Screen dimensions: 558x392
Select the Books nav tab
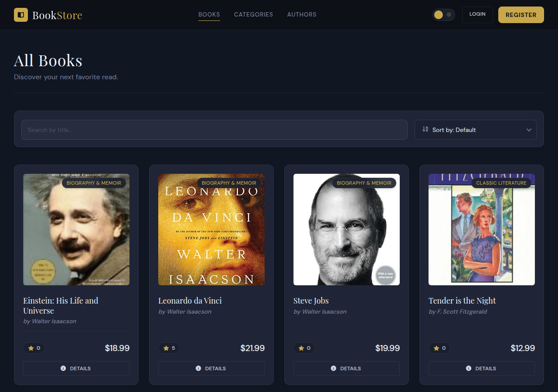[209, 14]
